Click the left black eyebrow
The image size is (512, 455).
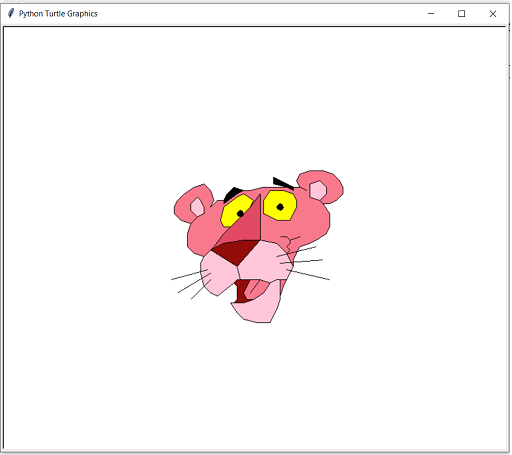[232, 194]
